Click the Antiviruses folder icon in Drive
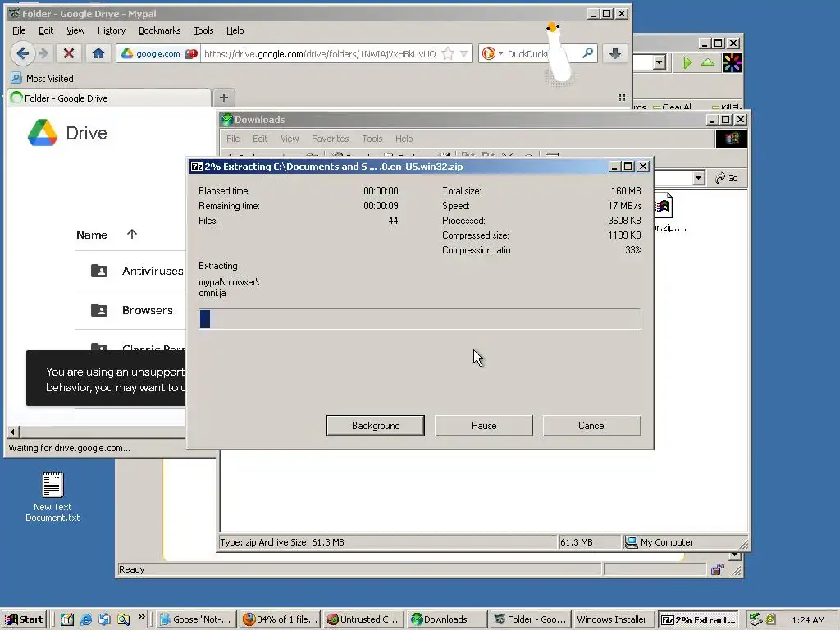840x630 pixels. (x=99, y=271)
